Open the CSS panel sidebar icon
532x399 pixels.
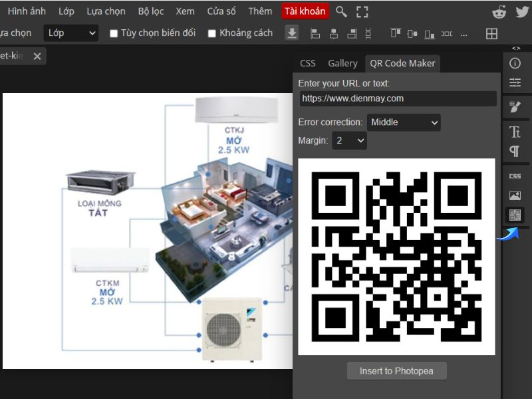coord(515,176)
